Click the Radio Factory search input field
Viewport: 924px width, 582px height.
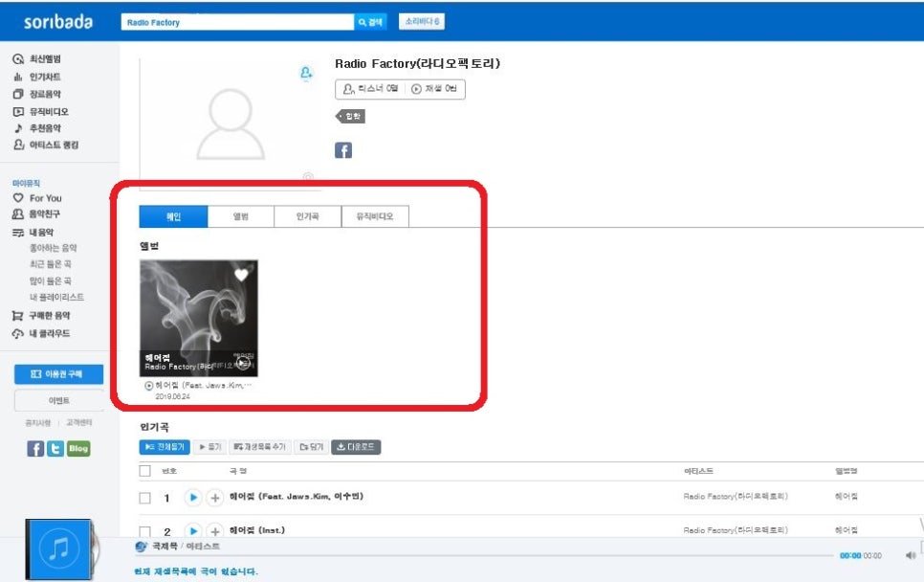coord(237,22)
